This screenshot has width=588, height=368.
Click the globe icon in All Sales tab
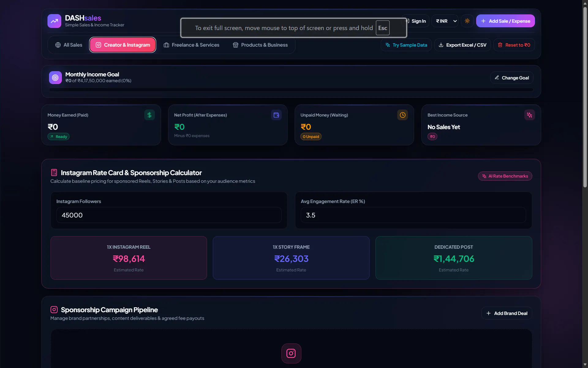[x=58, y=45]
